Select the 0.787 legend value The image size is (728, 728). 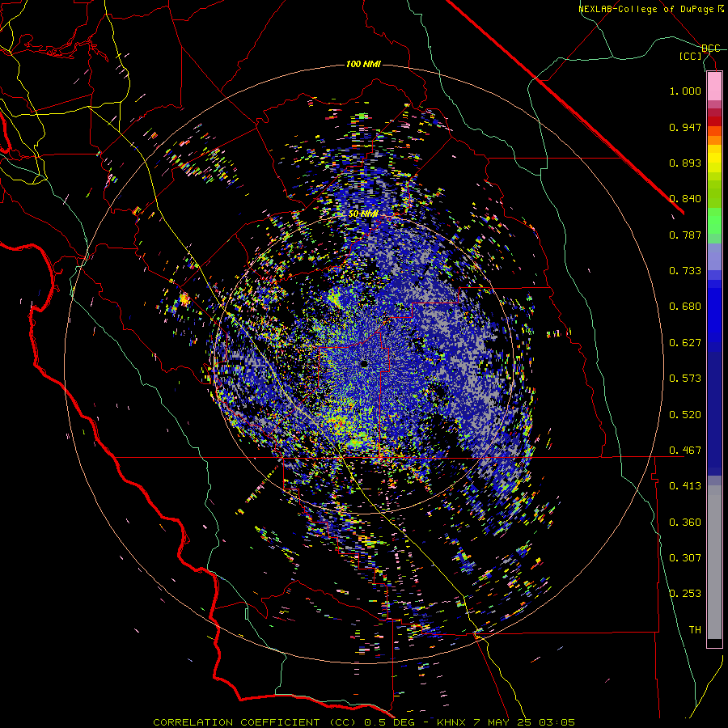(x=685, y=235)
